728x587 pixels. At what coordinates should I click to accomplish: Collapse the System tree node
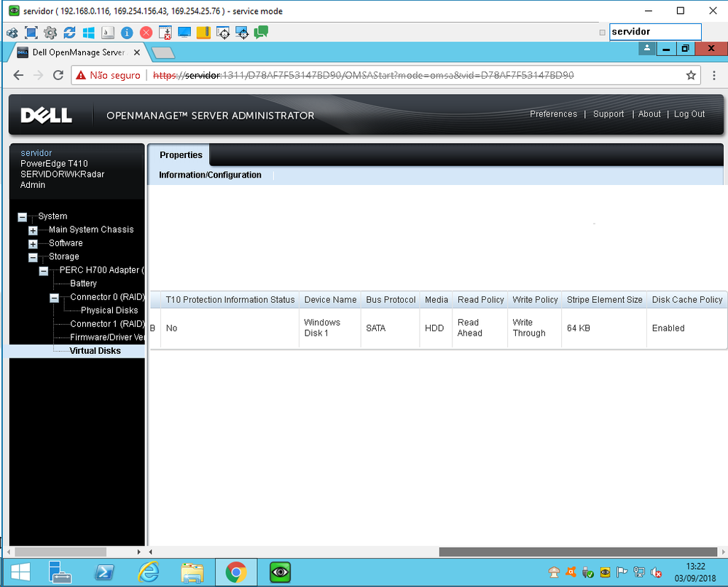pyautogui.click(x=23, y=217)
